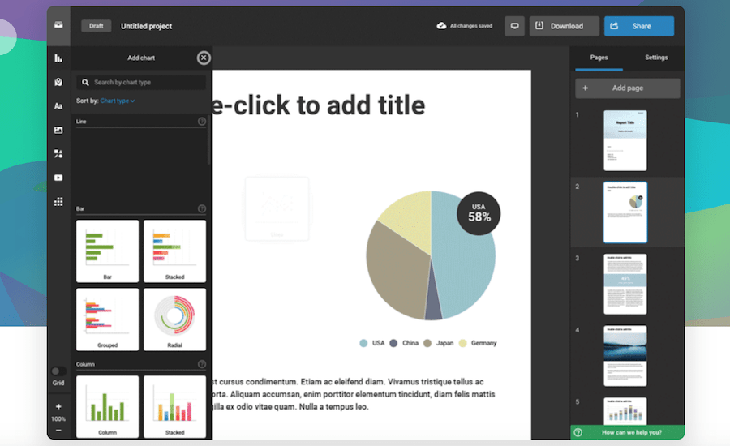Select the Grouped bar chart thumbnail
This screenshot has height=446, width=730.
pyautogui.click(x=107, y=319)
